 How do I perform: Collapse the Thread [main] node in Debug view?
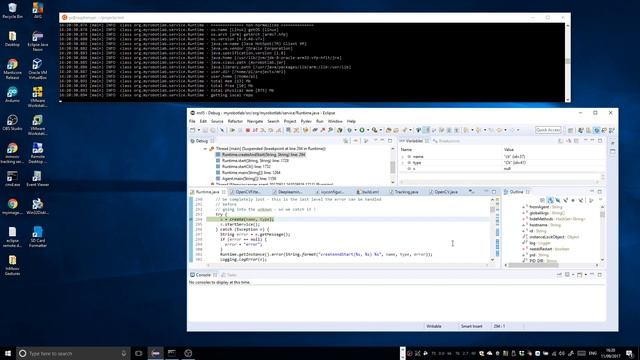[x=205, y=149]
